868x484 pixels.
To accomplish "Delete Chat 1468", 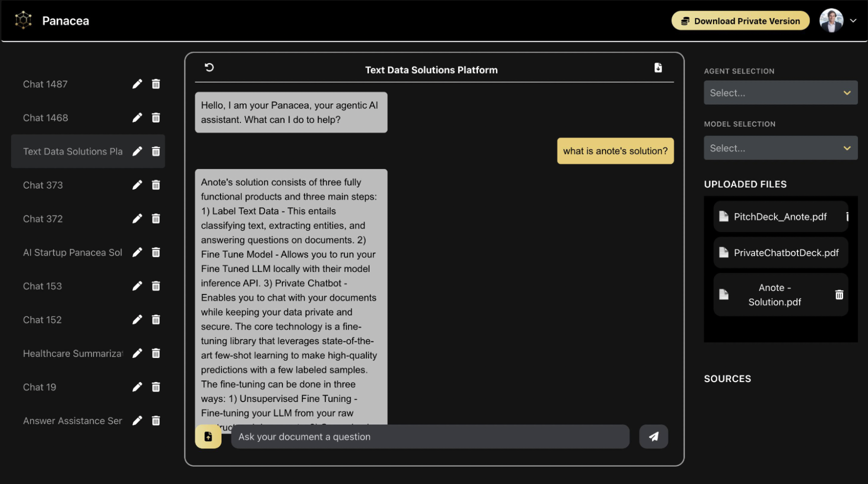I will pyautogui.click(x=156, y=117).
